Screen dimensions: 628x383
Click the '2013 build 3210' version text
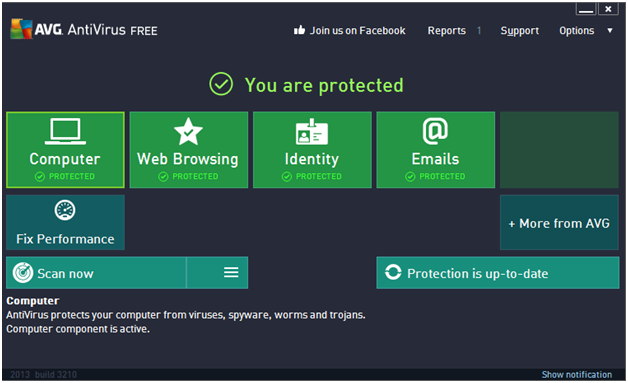43,375
